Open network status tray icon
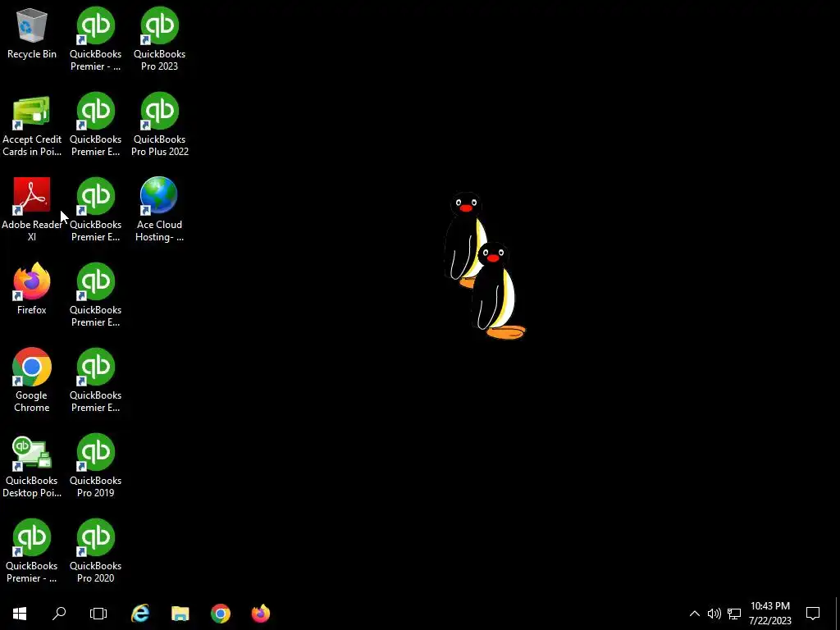840x630 pixels. tap(734, 614)
